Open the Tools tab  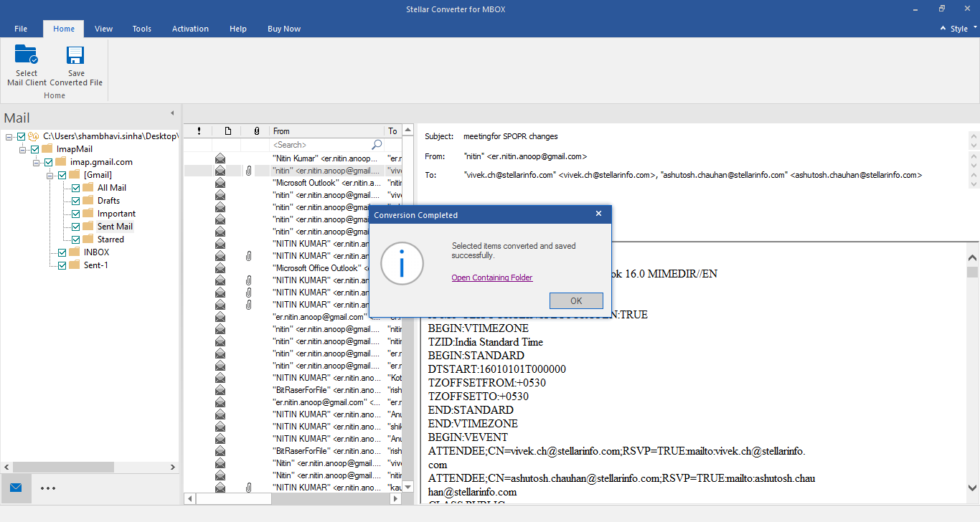click(x=142, y=29)
